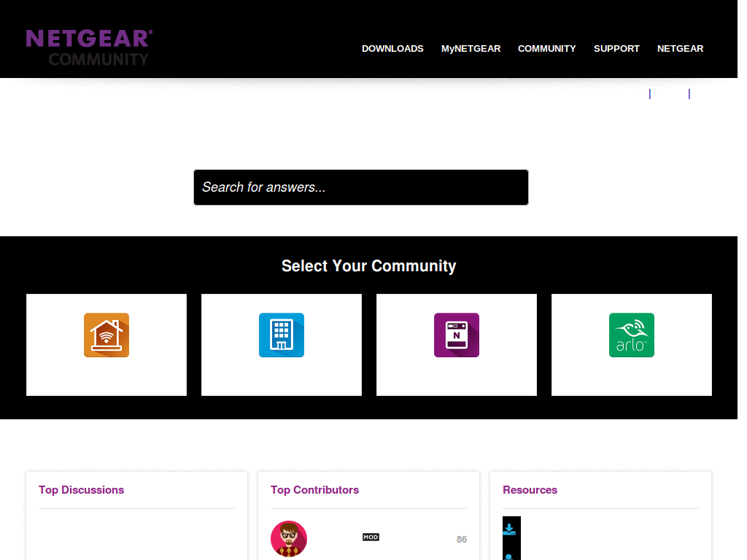The image size is (747, 560).
Task: Open the DOWNLOADS menu
Action: (x=392, y=49)
